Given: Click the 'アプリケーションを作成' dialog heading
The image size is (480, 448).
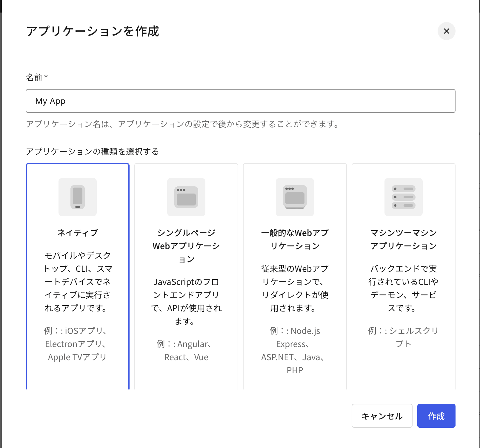Looking at the screenshot, I should coord(93,31).
